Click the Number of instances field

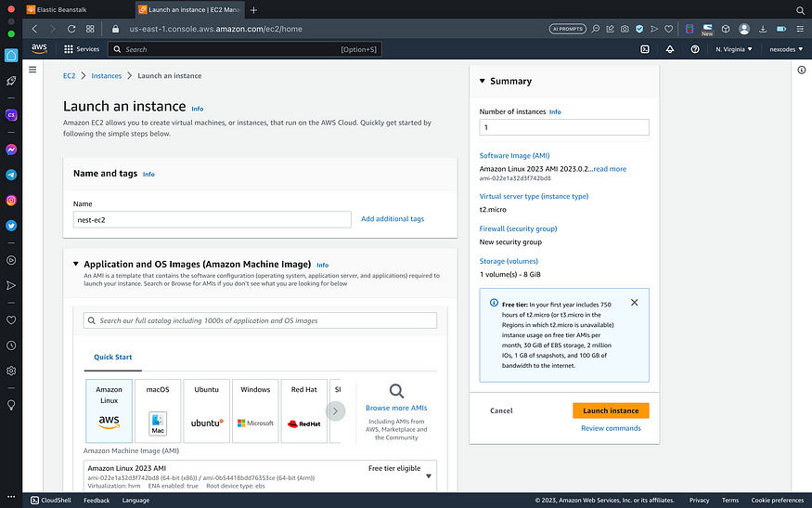click(x=564, y=127)
